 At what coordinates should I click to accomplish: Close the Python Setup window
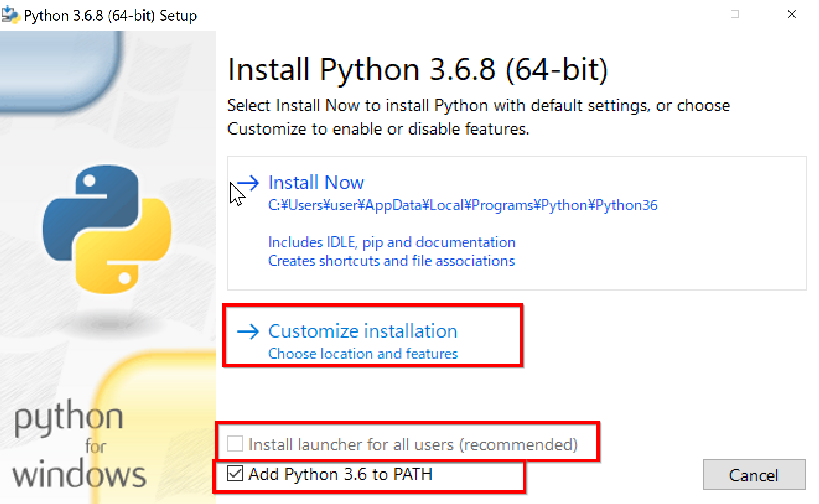tap(791, 14)
